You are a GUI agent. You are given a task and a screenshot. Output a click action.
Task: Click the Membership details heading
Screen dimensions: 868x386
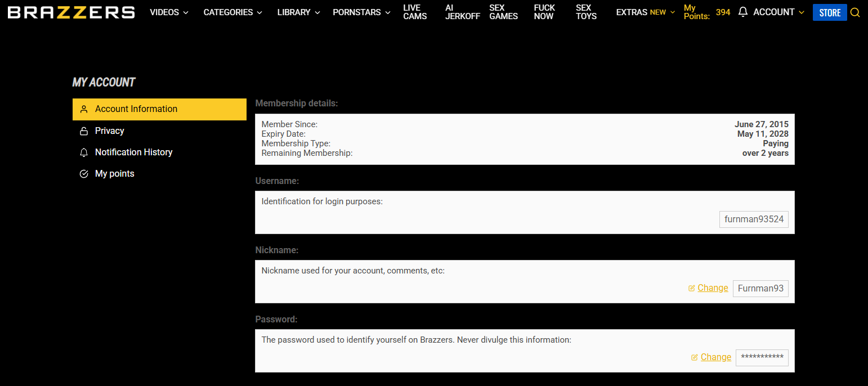[297, 104]
